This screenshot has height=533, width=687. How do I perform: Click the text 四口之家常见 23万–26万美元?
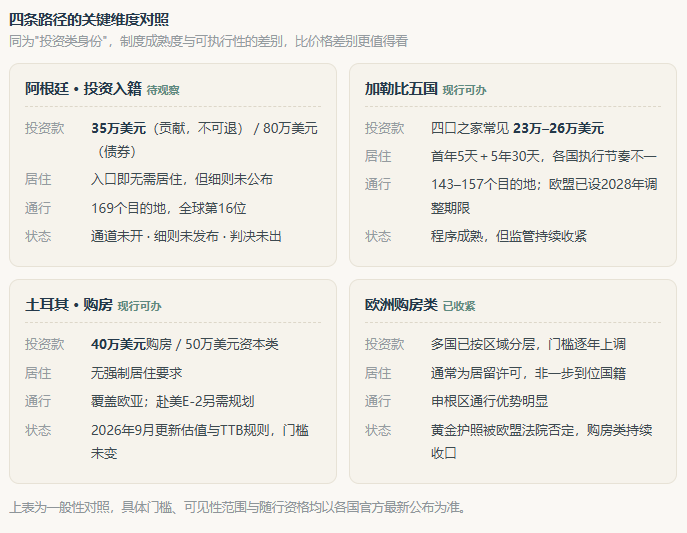517,129
